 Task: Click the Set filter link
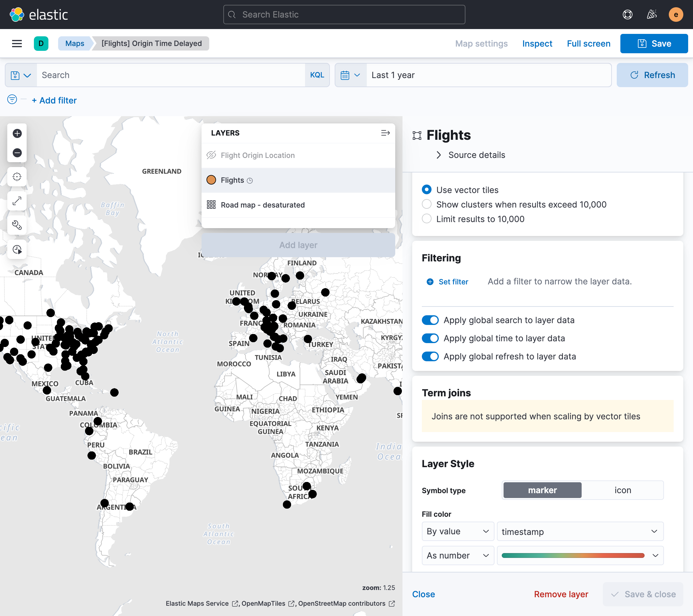click(448, 281)
